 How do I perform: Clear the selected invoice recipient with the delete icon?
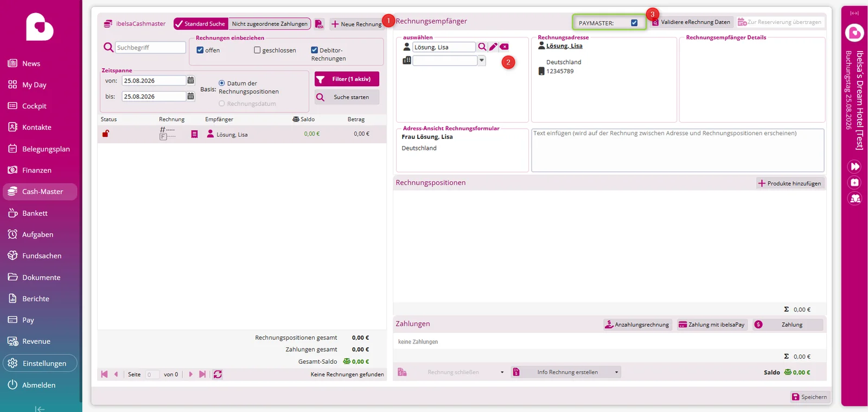pyautogui.click(x=505, y=47)
